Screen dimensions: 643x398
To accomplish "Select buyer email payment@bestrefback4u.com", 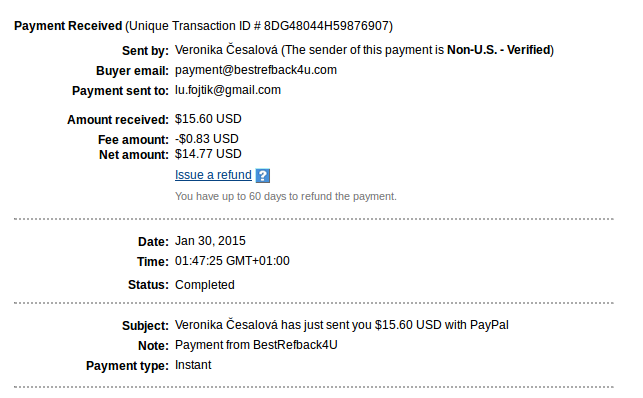I will (x=256, y=70).
